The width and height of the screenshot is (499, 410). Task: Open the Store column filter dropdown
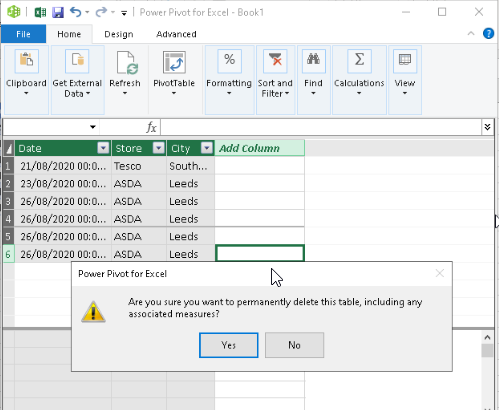tap(159, 148)
